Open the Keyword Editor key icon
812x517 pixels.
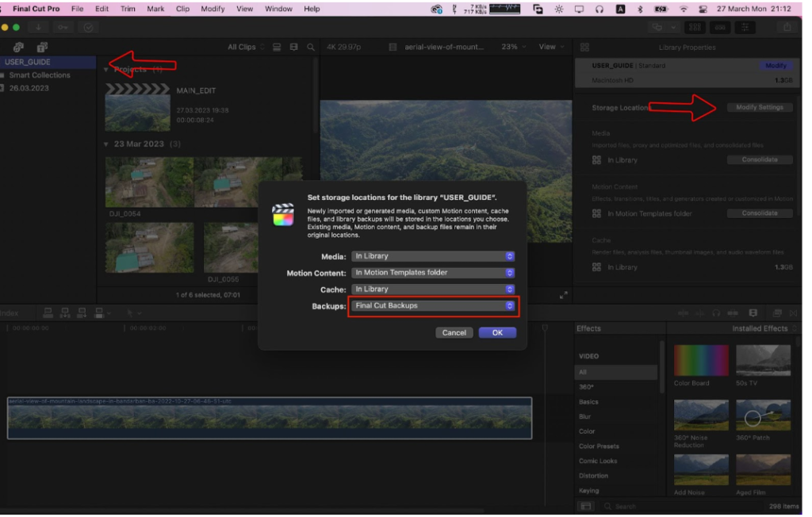pos(63,28)
